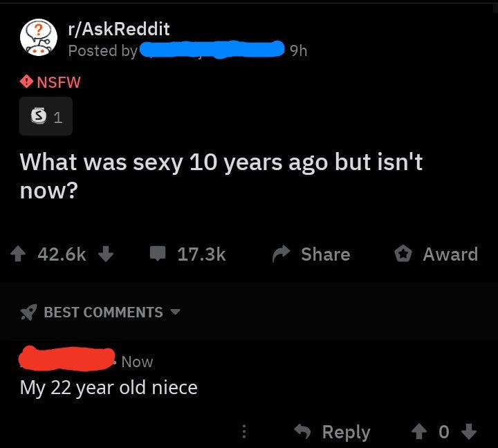The height and width of the screenshot is (448, 498).
Task: Go to r/AskReddit subreddit link
Action: [118, 29]
